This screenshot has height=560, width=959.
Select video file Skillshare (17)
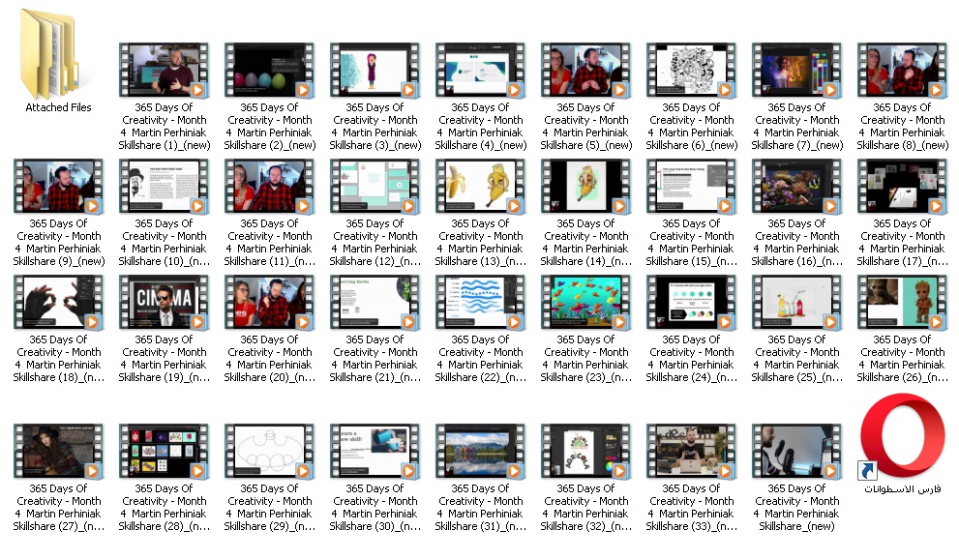tap(903, 187)
